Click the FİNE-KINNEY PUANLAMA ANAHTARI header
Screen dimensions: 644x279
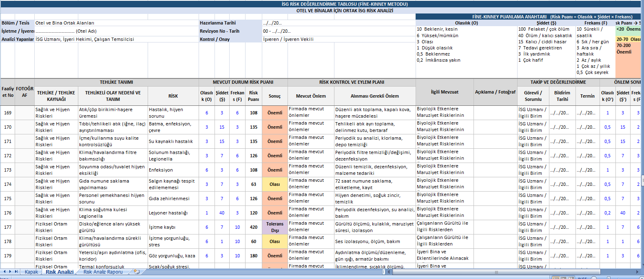[528, 17]
